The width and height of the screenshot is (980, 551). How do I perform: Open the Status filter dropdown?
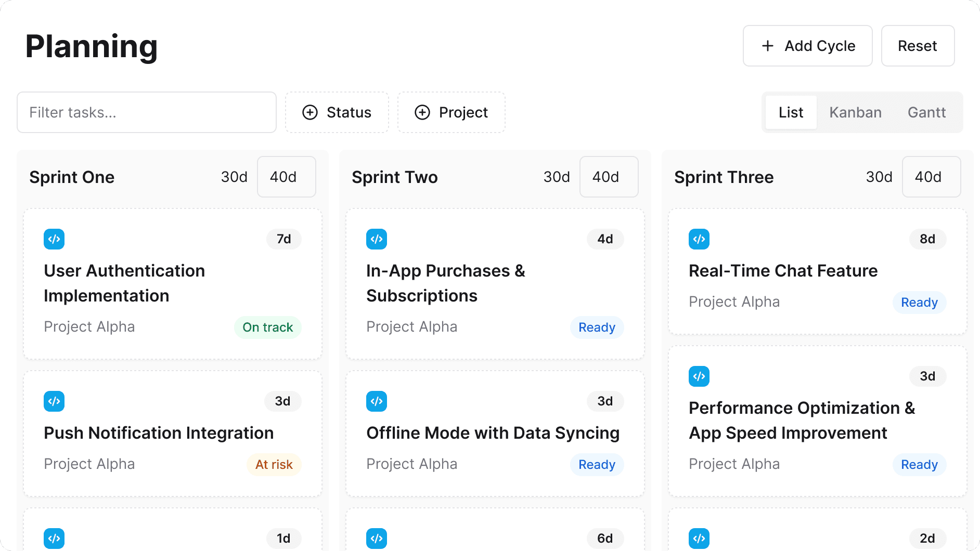(x=337, y=112)
